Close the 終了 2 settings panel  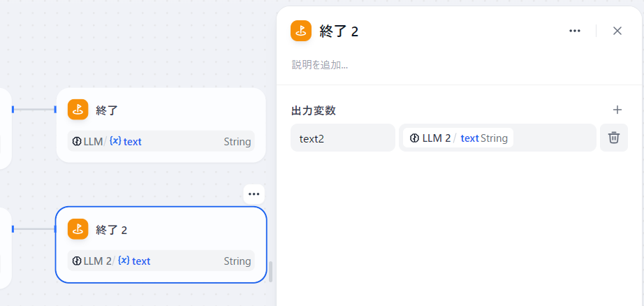coord(617,31)
